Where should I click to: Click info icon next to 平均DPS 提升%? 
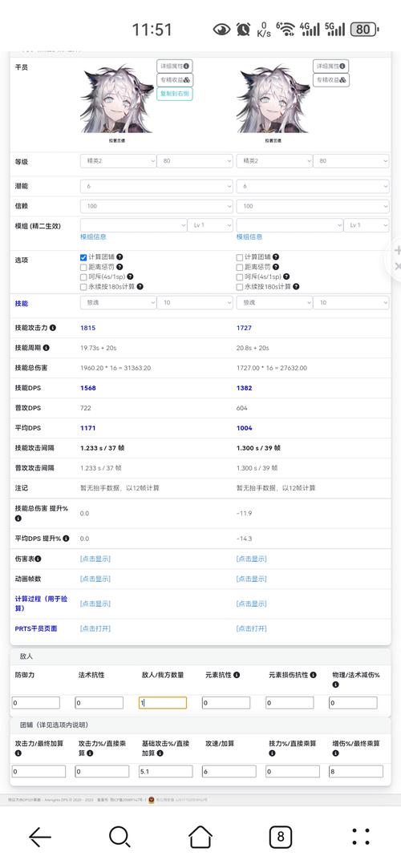pos(67,539)
